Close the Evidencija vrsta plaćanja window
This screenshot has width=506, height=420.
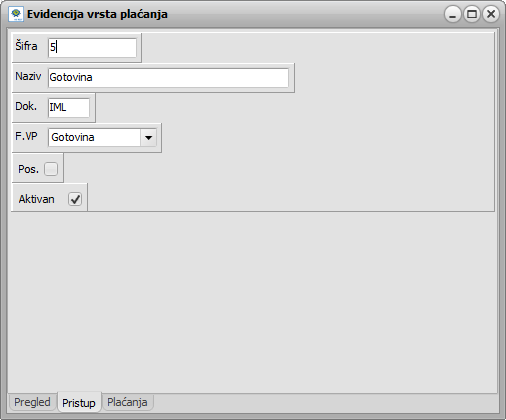pyautogui.click(x=491, y=14)
